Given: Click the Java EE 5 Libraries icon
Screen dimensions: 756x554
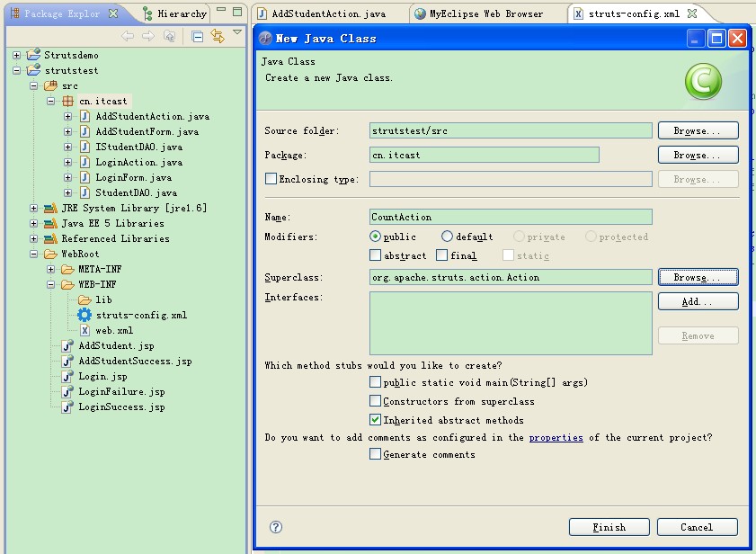Looking at the screenshot, I should pos(50,223).
